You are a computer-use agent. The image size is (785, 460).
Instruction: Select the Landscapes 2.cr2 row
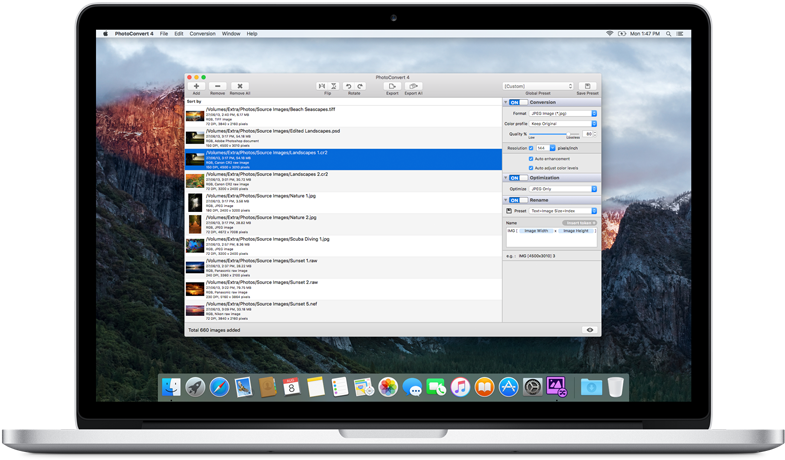click(x=343, y=181)
